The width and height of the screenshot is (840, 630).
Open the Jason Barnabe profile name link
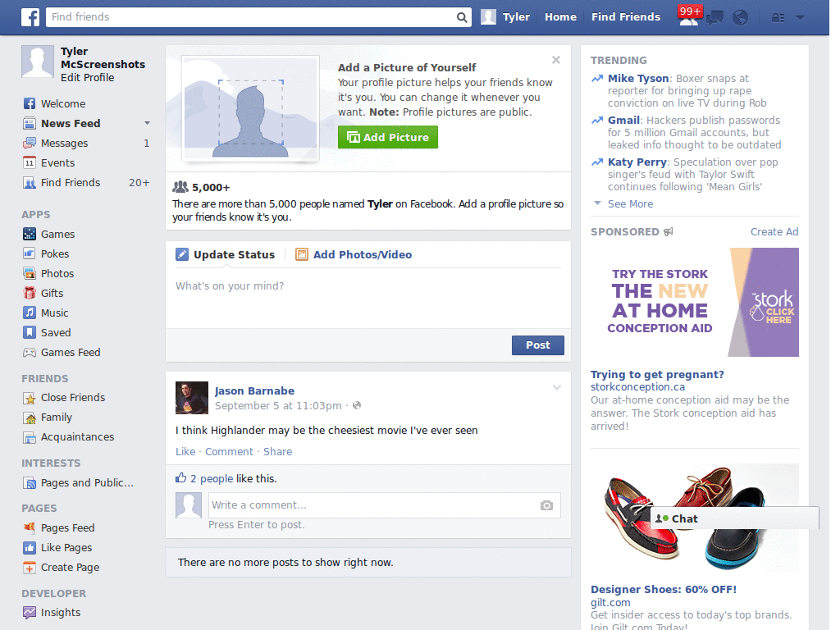point(254,391)
